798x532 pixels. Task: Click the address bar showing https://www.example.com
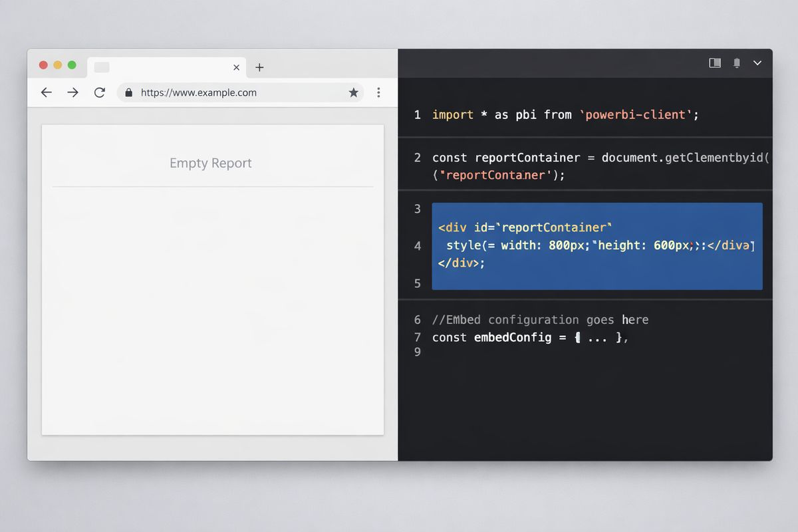point(241,92)
